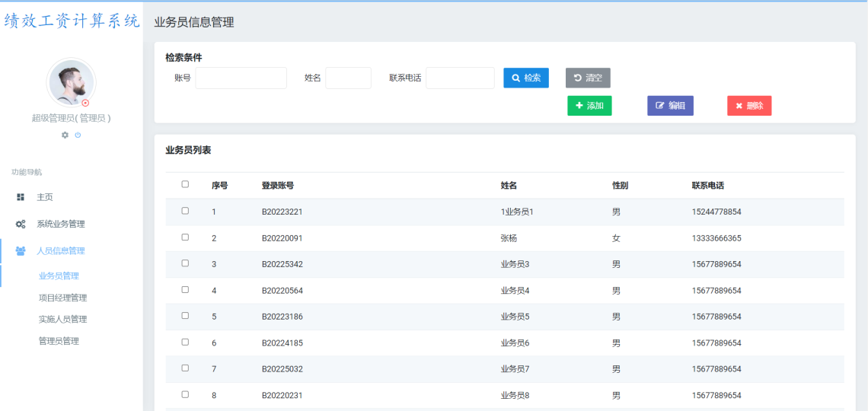Click the 序号 column header
The height and width of the screenshot is (411, 868).
point(220,186)
